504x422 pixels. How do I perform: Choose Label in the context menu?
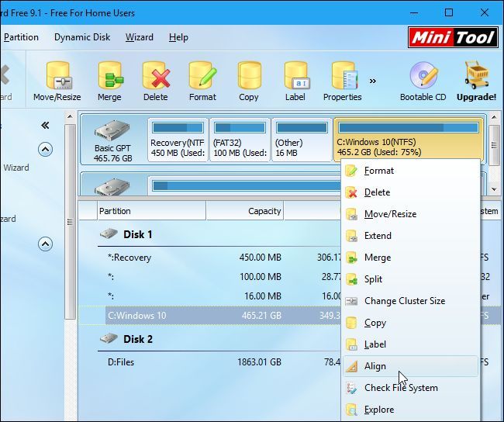410,344
